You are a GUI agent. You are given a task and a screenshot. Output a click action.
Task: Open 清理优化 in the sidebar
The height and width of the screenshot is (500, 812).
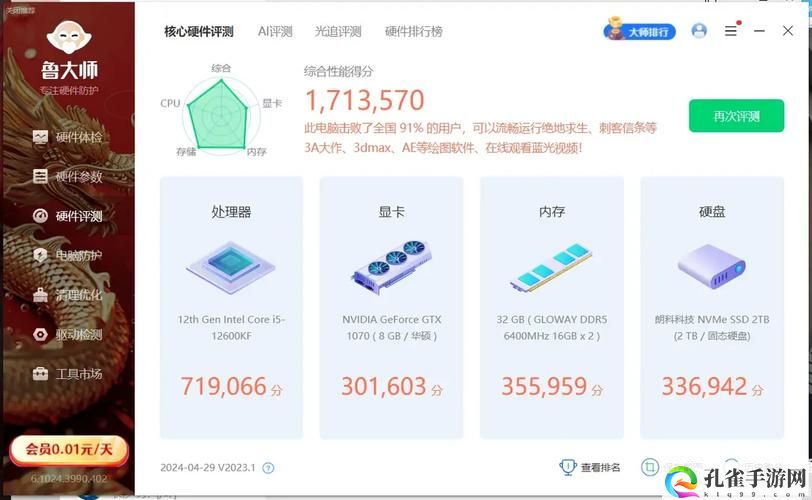[x=67, y=295]
